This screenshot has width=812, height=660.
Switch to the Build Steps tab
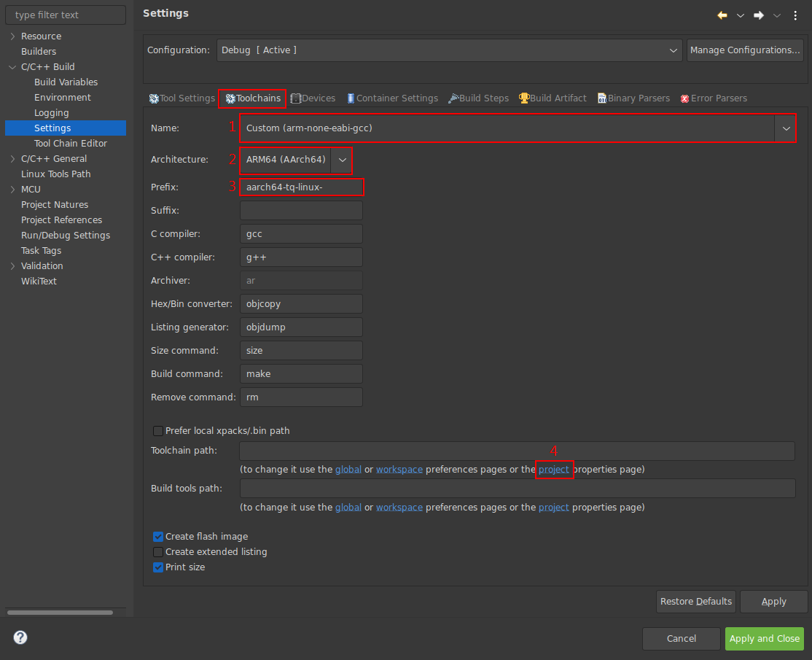(478, 98)
